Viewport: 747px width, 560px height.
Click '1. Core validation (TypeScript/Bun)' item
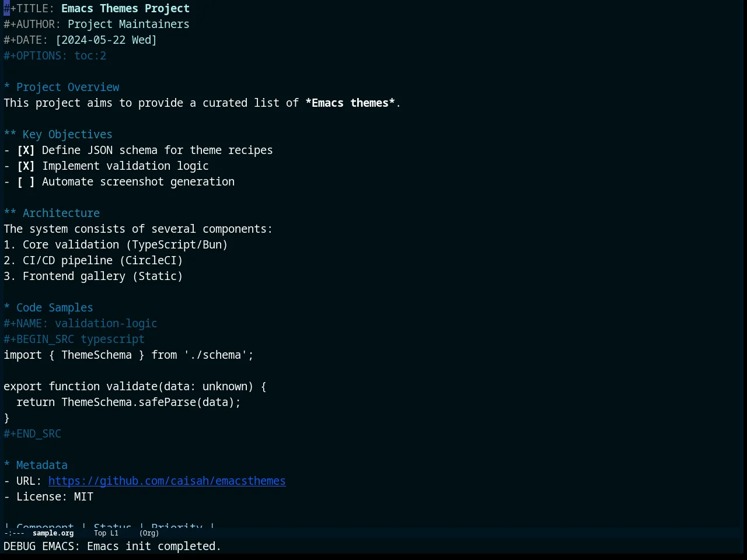tap(116, 244)
